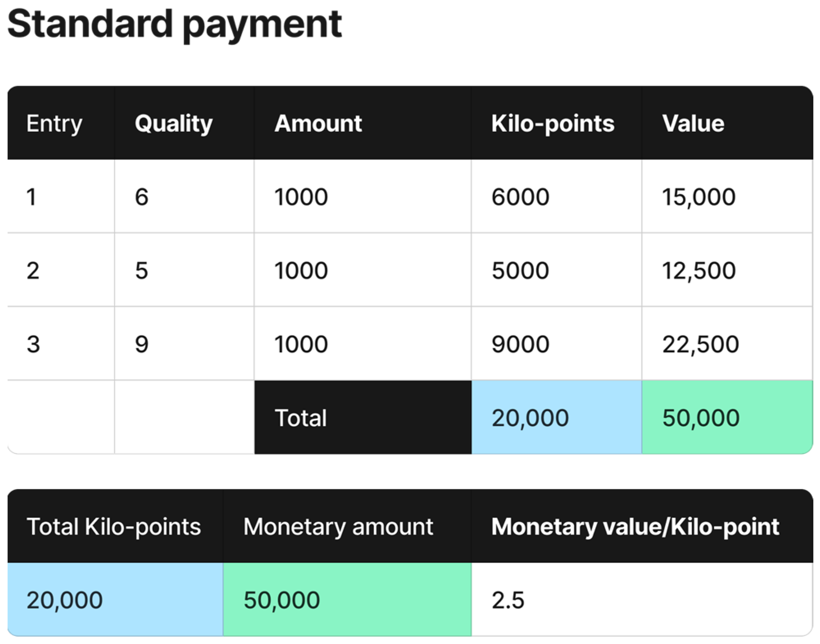Click the Quality column header

pyautogui.click(x=174, y=123)
